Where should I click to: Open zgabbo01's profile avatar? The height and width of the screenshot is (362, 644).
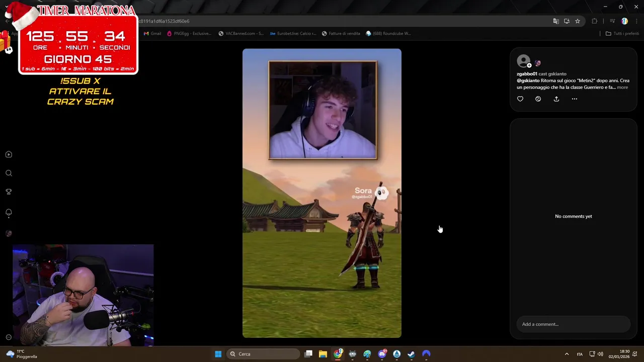[x=523, y=61]
